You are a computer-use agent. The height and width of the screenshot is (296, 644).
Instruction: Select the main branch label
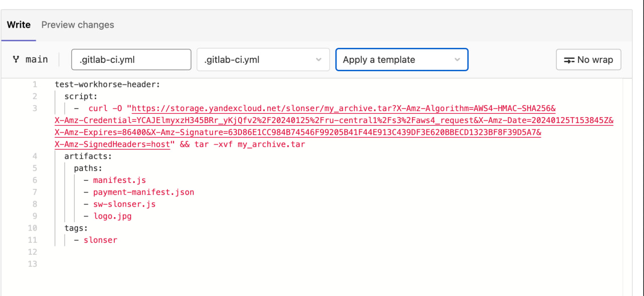click(36, 59)
